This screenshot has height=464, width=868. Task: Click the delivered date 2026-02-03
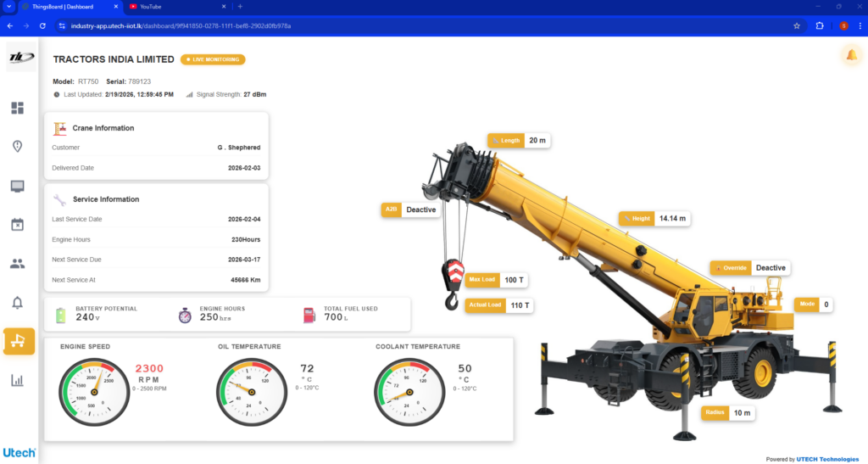(244, 168)
